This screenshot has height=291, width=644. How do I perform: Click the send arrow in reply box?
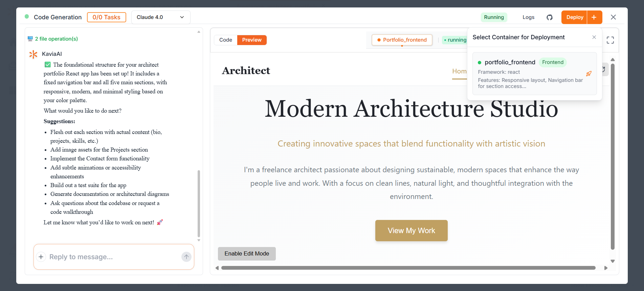186,257
